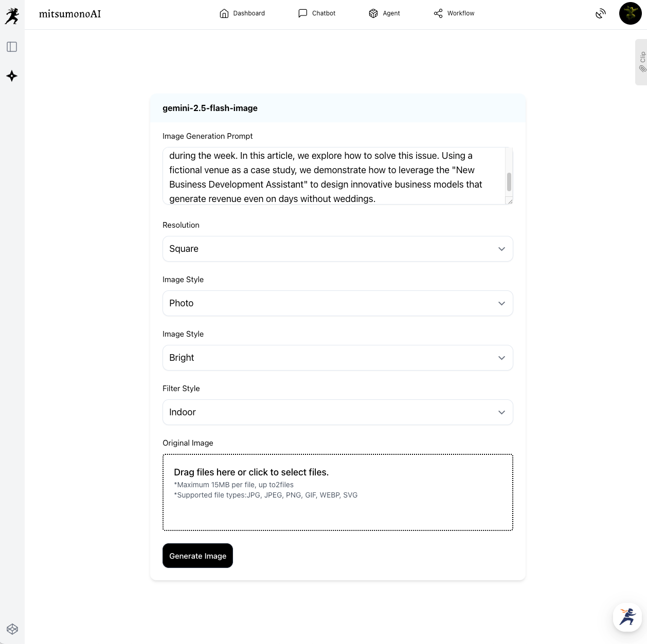Image resolution: width=647 pixels, height=644 pixels.
Task: Click the satellite icon in the header
Action: click(600, 14)
